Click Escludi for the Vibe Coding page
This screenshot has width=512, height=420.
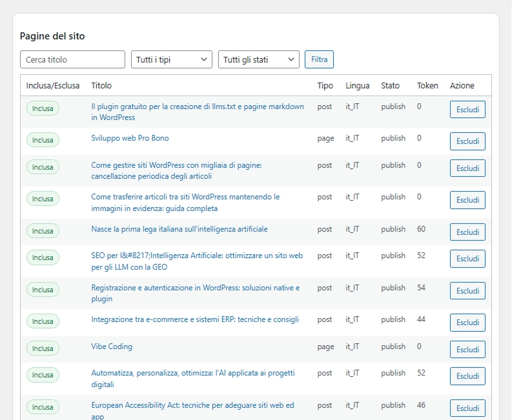(467, 350)
